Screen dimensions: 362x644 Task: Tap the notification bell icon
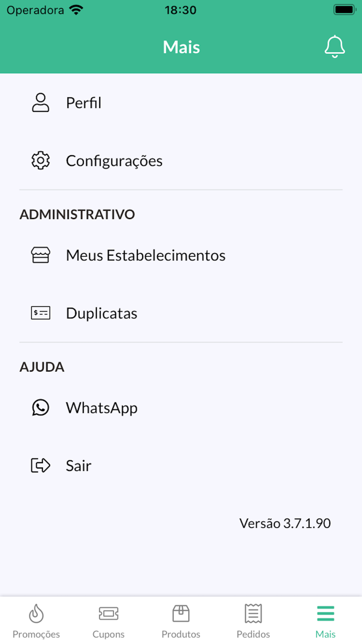tap(335, 47)
